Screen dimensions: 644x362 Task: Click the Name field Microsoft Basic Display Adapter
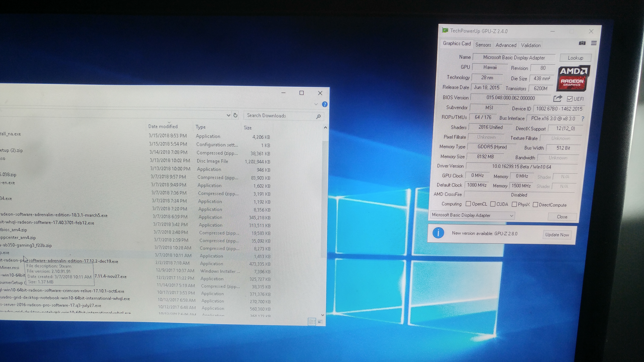coord(514,57)
